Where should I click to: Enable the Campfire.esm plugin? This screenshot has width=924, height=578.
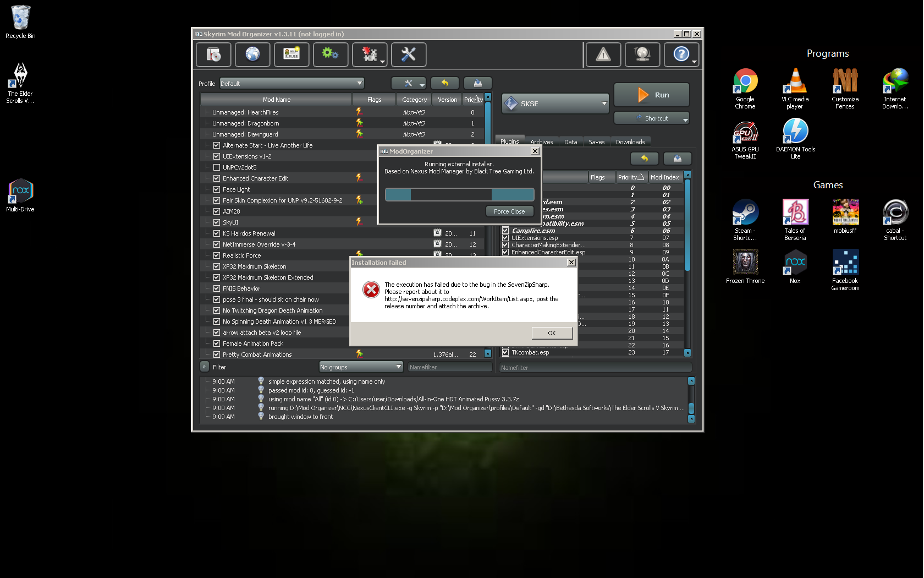[x=505, y=231]
